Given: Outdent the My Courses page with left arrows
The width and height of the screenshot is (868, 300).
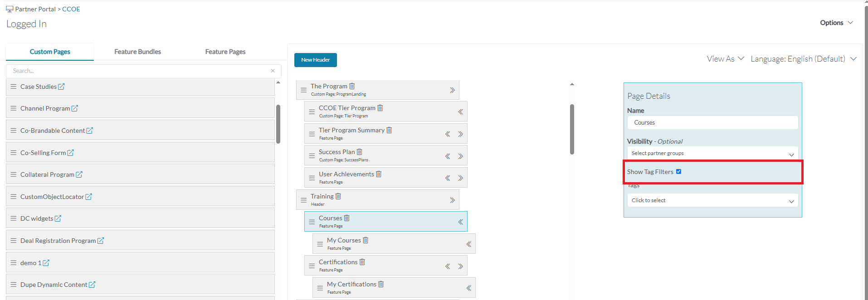Looking at the screenshot, I should point(469,244).
